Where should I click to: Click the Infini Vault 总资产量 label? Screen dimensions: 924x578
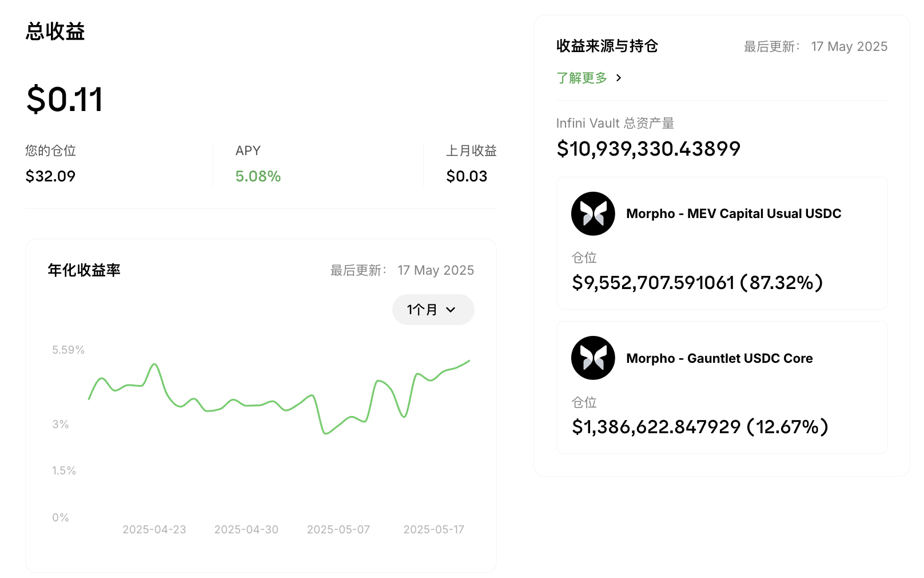[x=615, y=123]
